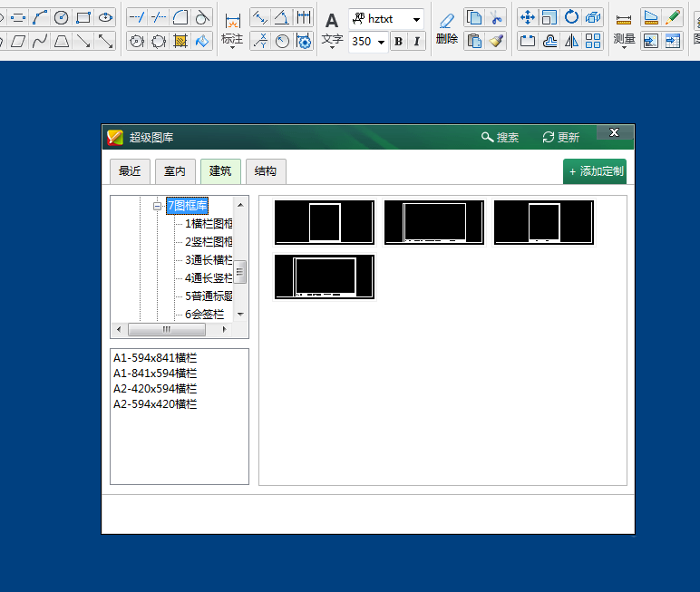Click the insert table icon

(x=672, y=42)
